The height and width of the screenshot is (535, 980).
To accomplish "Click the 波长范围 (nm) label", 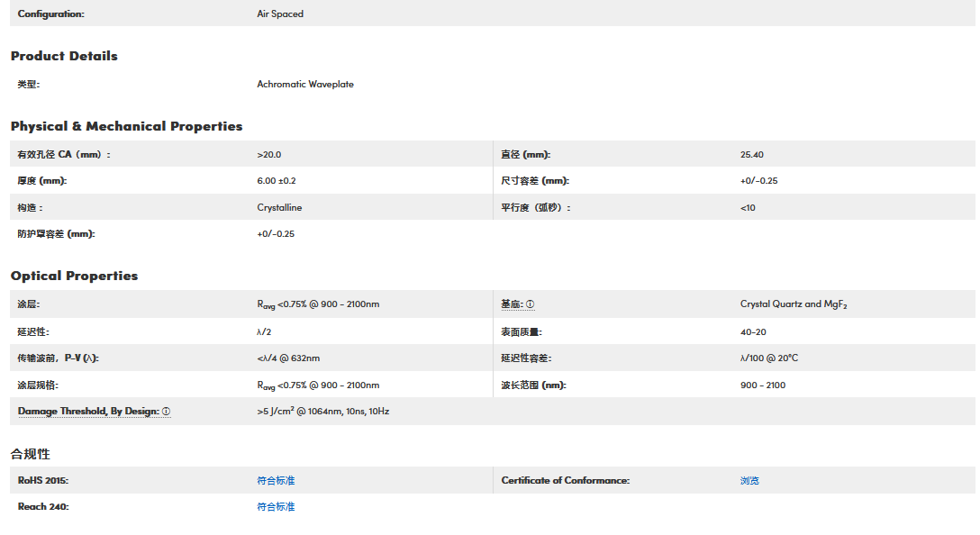I will 533,385.
